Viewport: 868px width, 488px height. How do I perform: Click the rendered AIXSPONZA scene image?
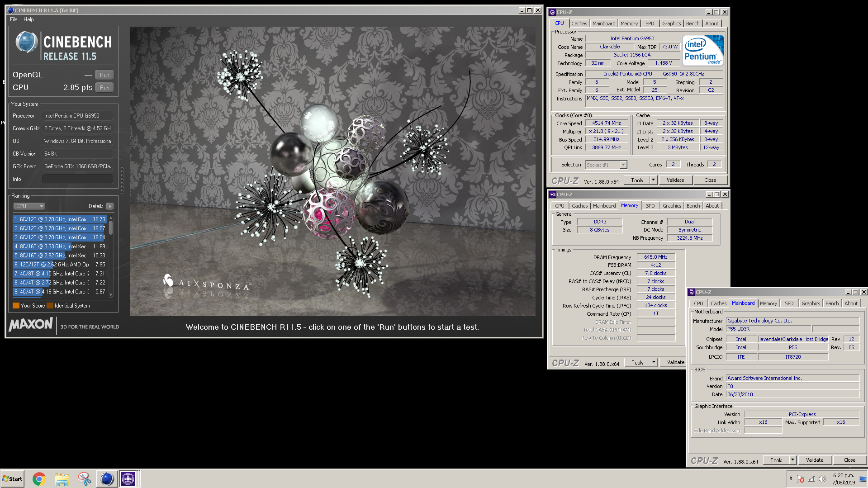coord(332,171)
